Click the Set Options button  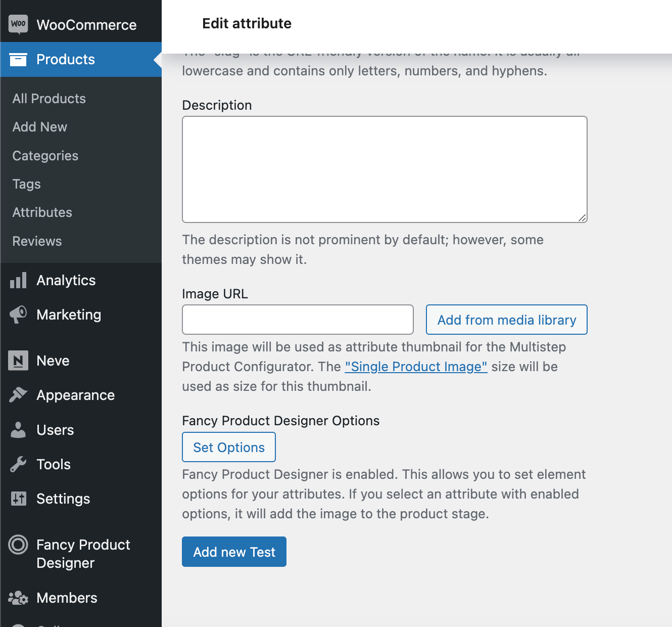click(x=229, y=447)
